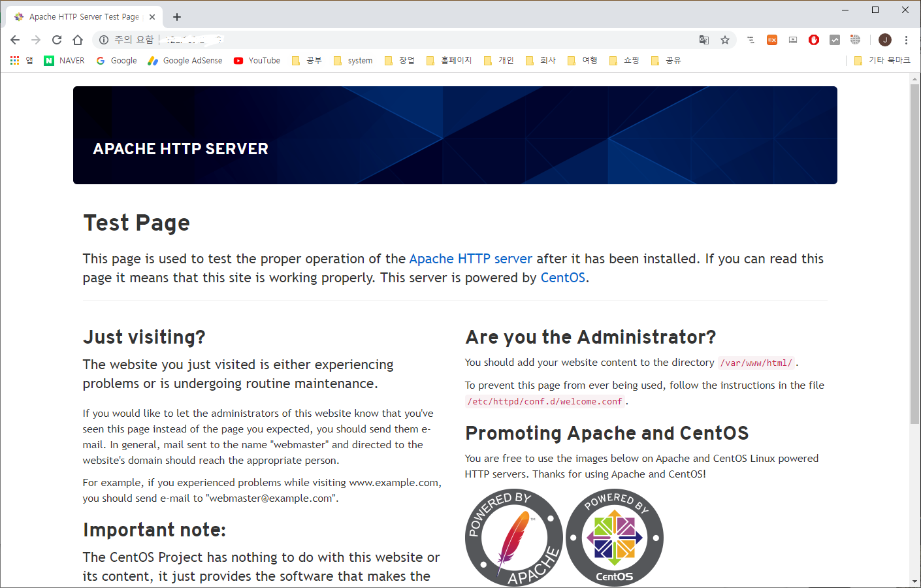Open the Google AdSense bookmark
The image size is (921, 588).
(x=185, y=60)
